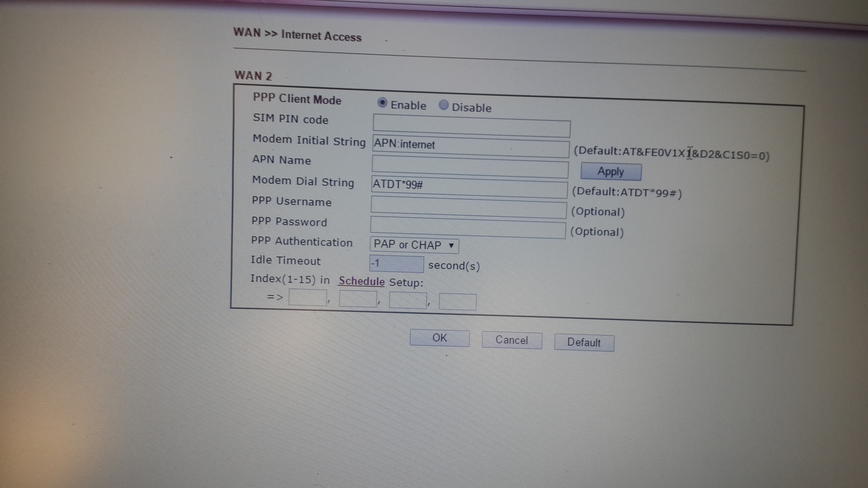The height and width of the screenshot is (488, 868).
Task: Click the Modem Dial String field
Action: click(469, 187)
